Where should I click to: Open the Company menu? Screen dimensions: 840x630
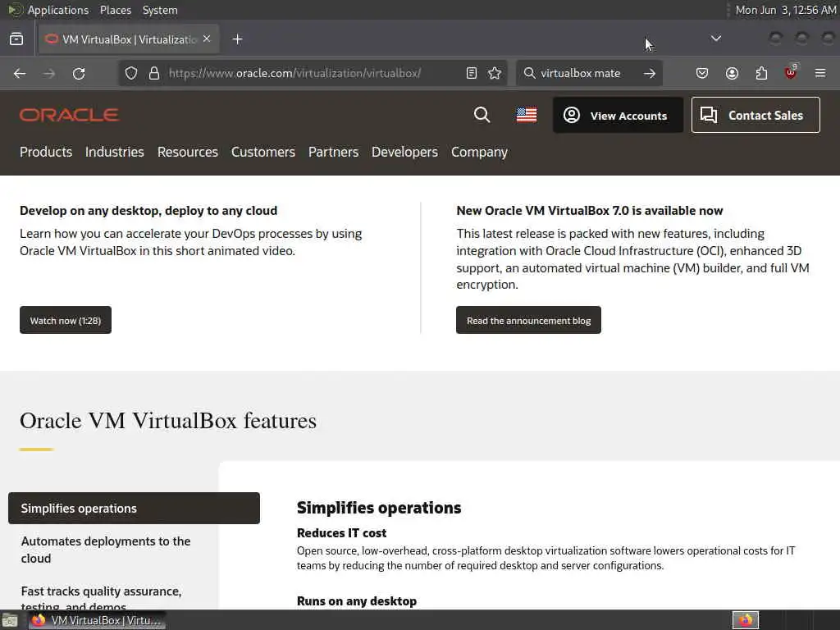coord(479,152)
